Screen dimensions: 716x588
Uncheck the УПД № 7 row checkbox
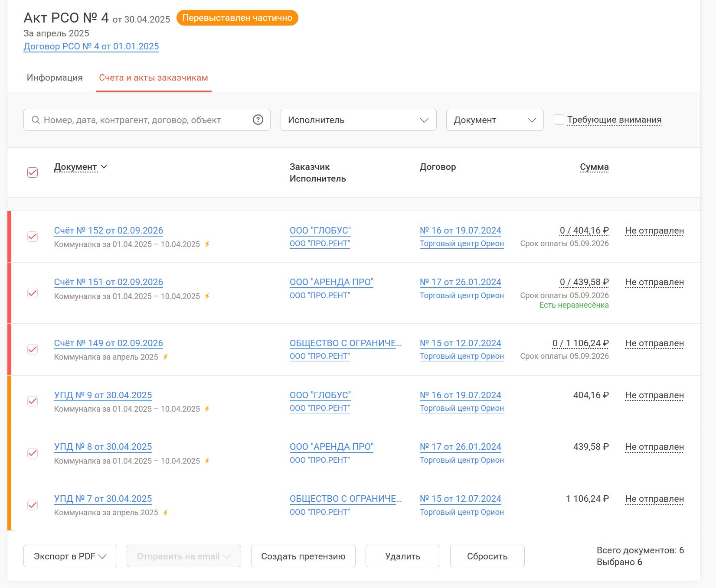click(33, 505)
